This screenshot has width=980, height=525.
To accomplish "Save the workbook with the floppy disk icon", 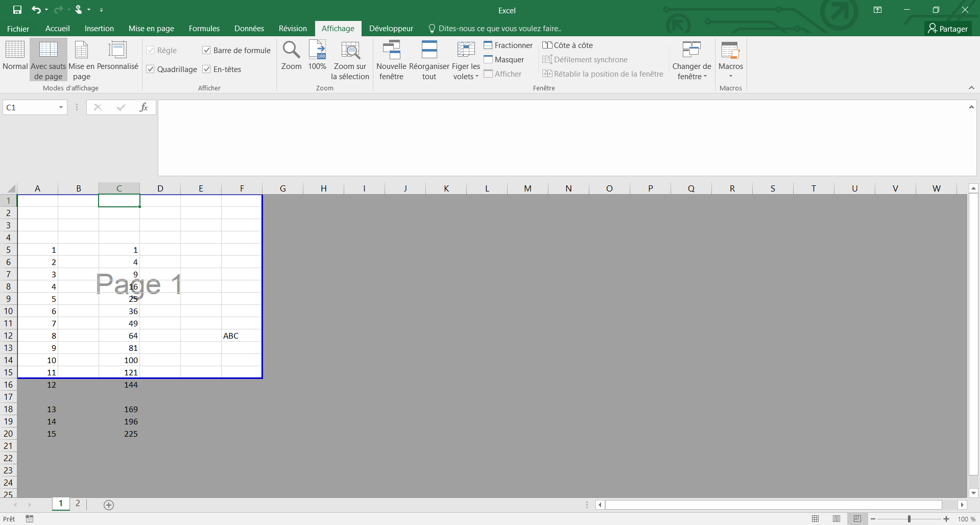I will tap(17, 10).
